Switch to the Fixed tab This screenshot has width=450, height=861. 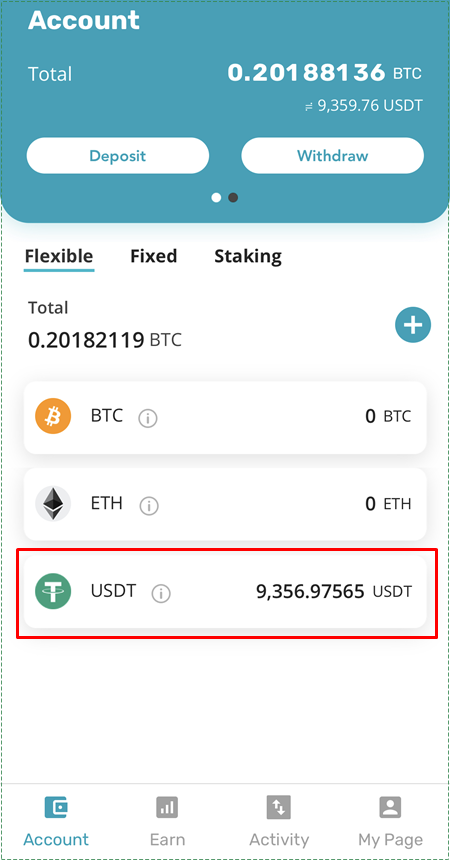tap(154, 256)
